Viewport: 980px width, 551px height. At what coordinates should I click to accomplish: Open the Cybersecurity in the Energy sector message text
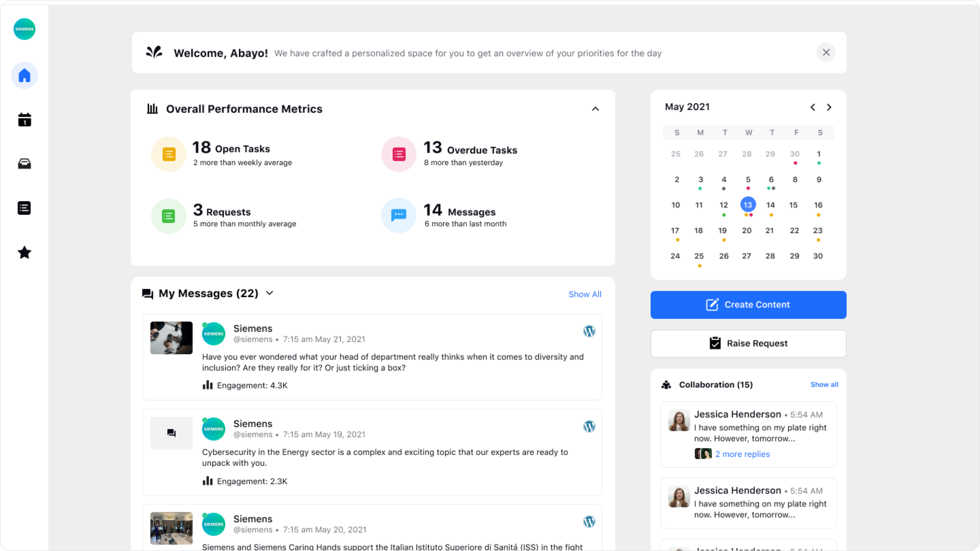385,457
